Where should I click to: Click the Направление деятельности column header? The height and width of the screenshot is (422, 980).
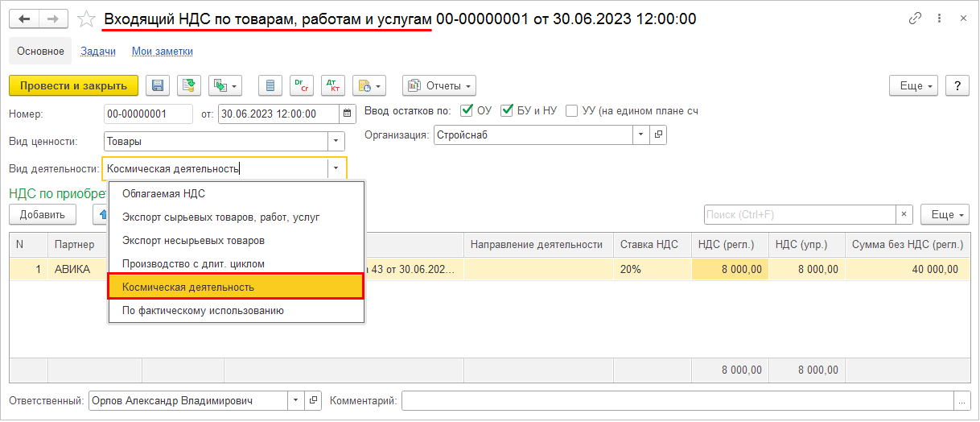tap(537, 245)
